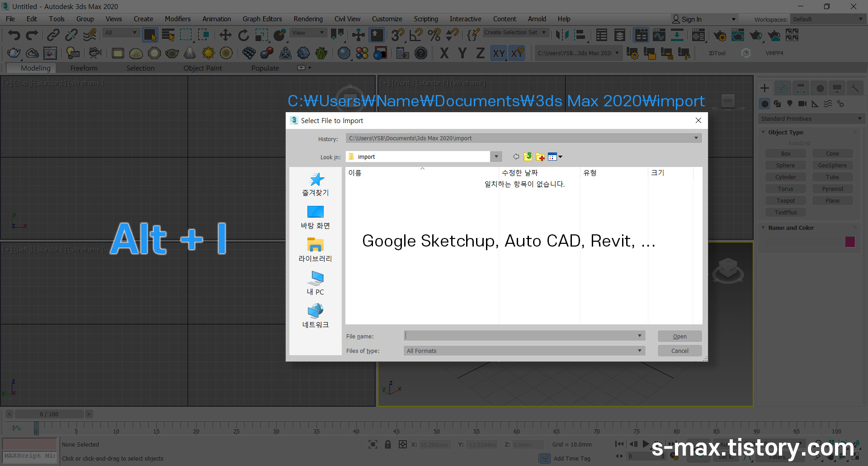The image size is (868, 466).
Task: Open the Utilities panel wrench icon
Action: tap(855, 88)
